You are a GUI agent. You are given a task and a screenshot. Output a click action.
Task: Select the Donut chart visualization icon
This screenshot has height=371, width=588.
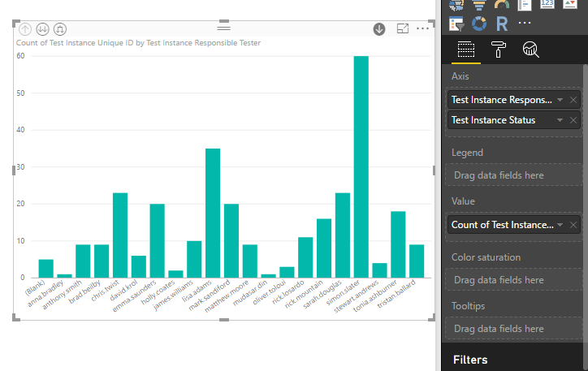tap(479, 24)
